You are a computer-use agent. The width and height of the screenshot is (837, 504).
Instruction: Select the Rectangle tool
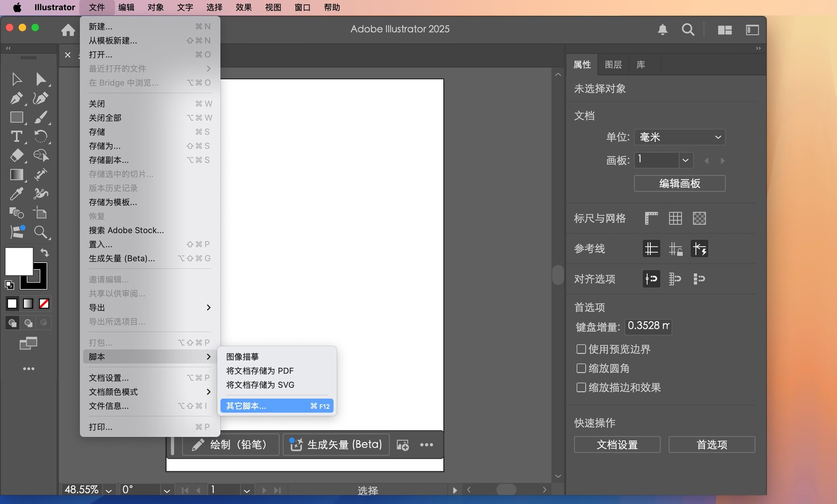(17, 117)
